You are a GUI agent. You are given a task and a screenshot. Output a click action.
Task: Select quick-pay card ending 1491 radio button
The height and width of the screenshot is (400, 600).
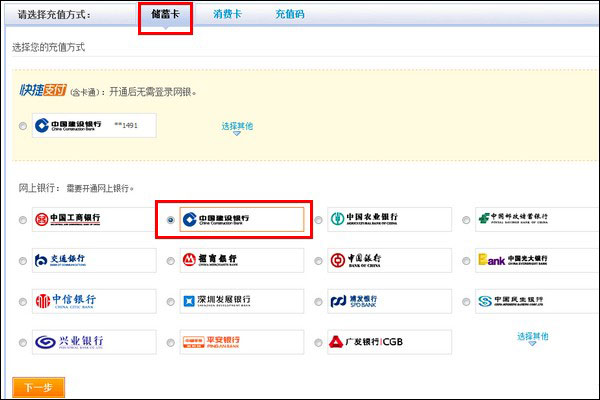[x=22, y=126]
